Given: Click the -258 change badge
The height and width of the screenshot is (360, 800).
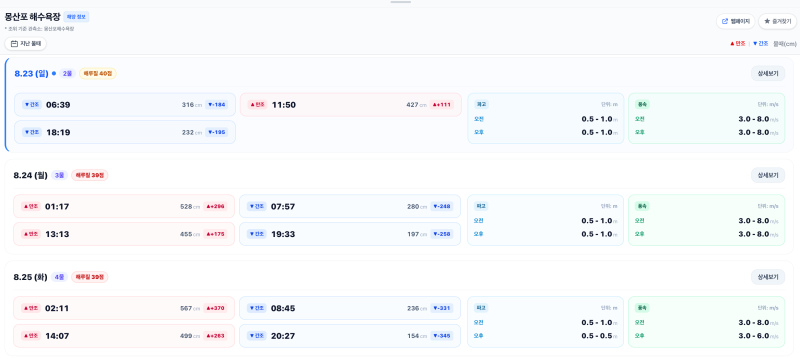Looking at the screenshot, I should click(442, 234).
